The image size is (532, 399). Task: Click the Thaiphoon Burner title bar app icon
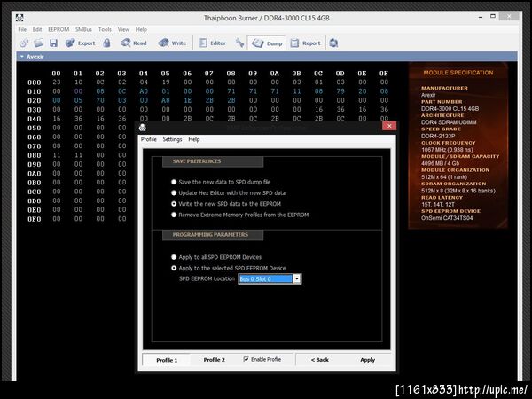pyautogui.click(x=20, y=18)
